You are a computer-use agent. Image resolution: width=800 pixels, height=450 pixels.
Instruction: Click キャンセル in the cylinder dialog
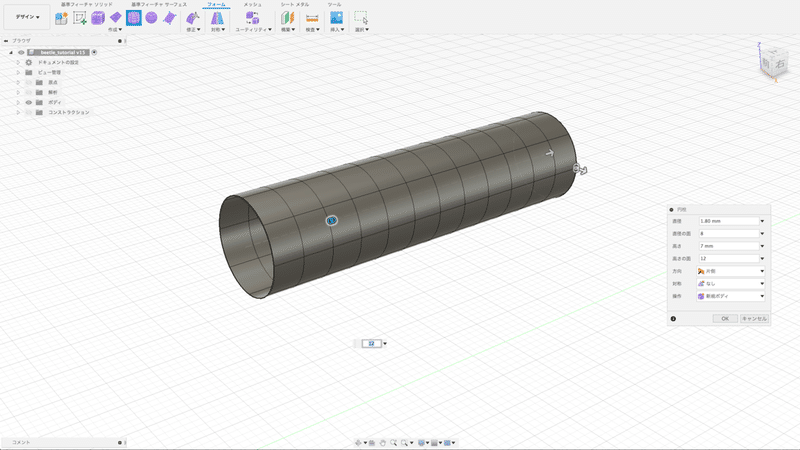pyautogui.click(x=754, y=319)
